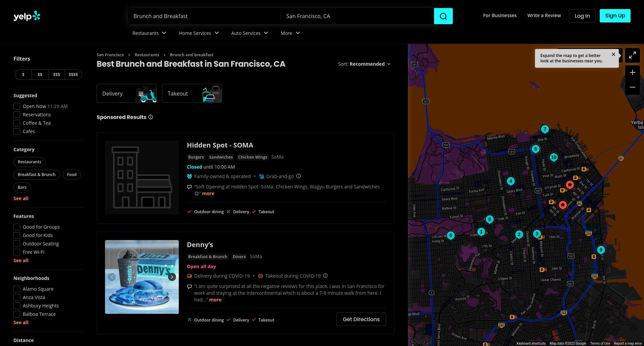Select map marker number 5
Image resolution: width=644 pixels, height=346 pixels.
pyautogui.click(x=535, y=149)
